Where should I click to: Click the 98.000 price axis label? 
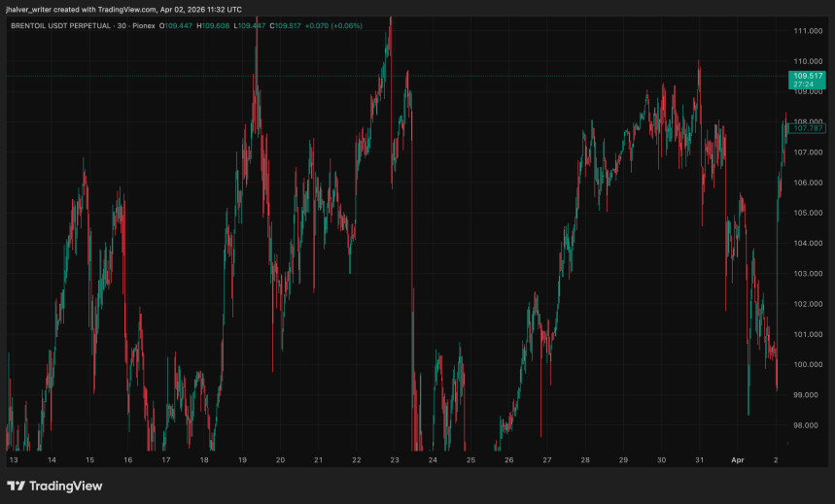pos(809,425)
